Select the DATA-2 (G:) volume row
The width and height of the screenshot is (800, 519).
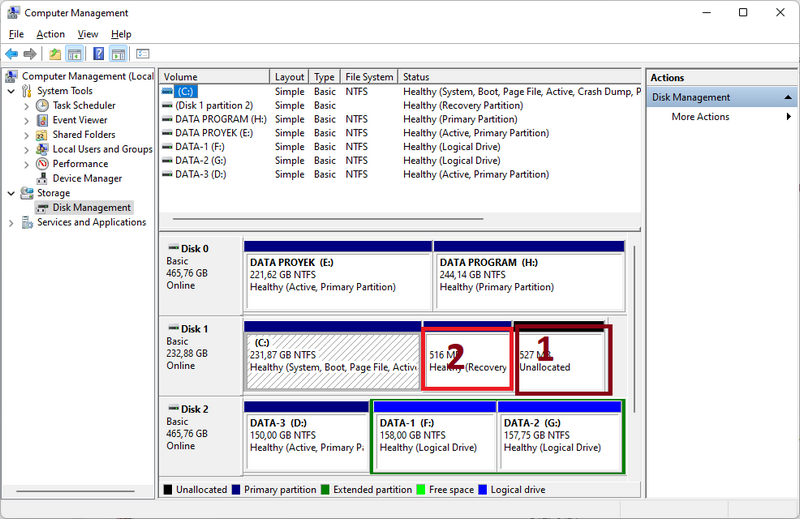[400, 160]
